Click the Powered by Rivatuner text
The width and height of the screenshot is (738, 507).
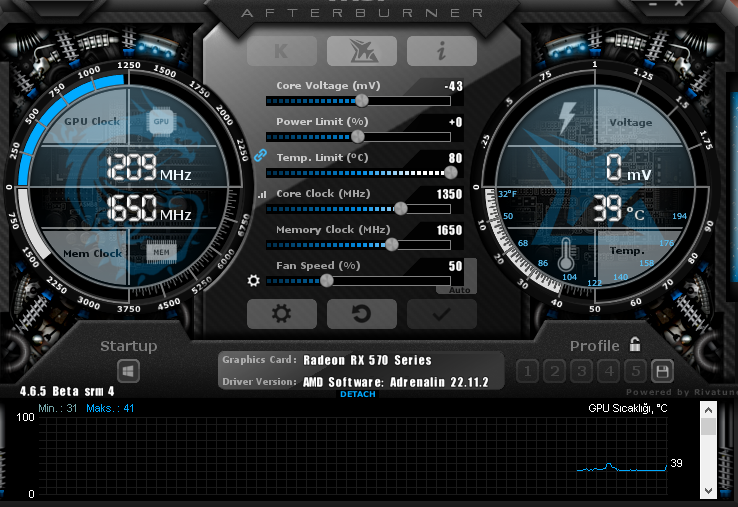tap(682, 392)
